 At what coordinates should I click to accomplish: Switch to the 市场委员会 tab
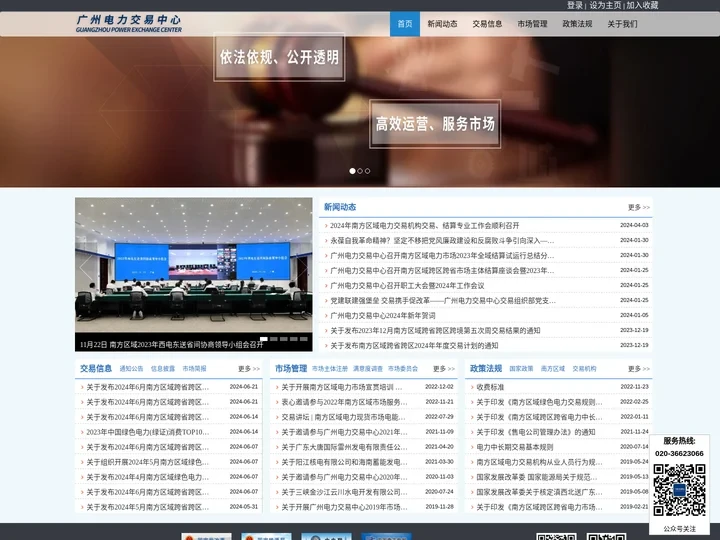[x=403, y=369]
